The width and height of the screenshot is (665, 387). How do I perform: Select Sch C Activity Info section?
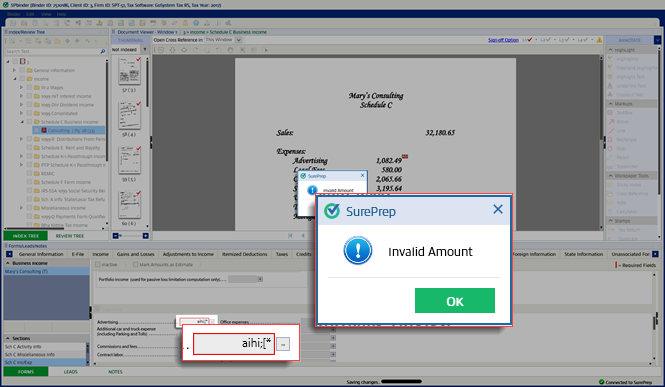tap(45, 346)
